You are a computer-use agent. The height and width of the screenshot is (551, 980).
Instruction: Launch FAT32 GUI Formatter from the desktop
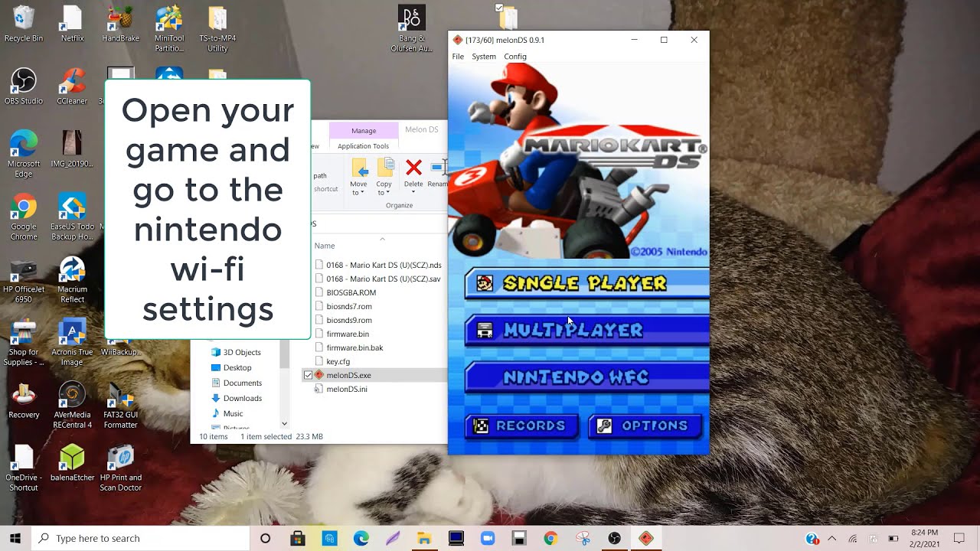coord(120,406)
